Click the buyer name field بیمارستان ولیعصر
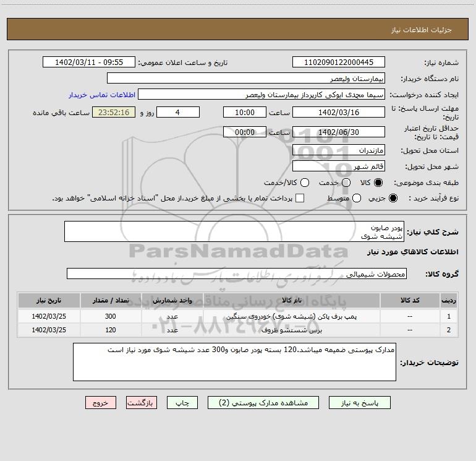This screenshot has height=461, width=476. coord(246,78)
